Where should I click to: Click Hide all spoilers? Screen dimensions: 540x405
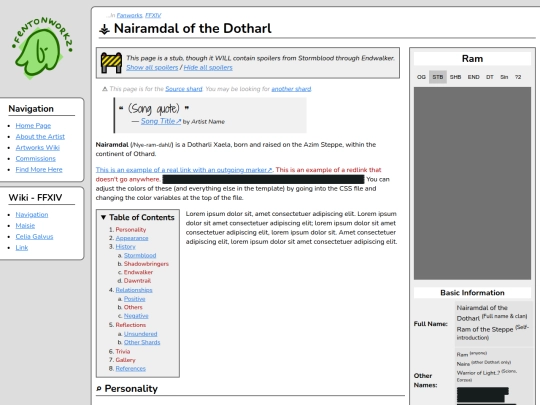click(x=208, y=68)
